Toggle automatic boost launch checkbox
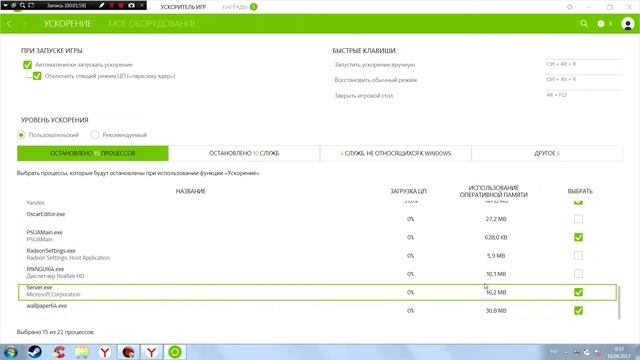 pos(27,64)
